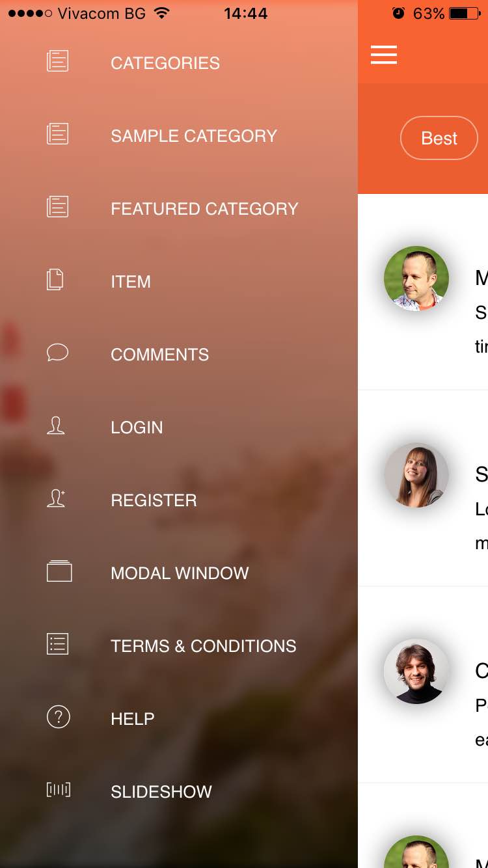Open MODAL WINDOW menu entry
The width and height of the screenshot is (488, 868).
[180, 573]
